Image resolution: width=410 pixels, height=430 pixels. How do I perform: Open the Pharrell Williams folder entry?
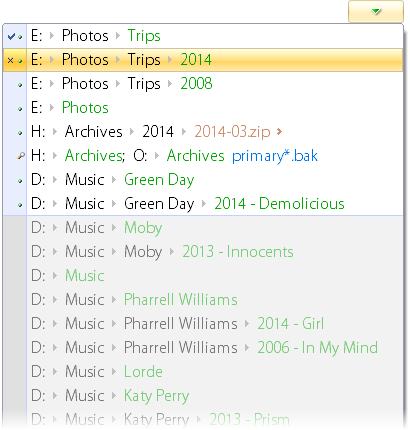tap(181, 300)
